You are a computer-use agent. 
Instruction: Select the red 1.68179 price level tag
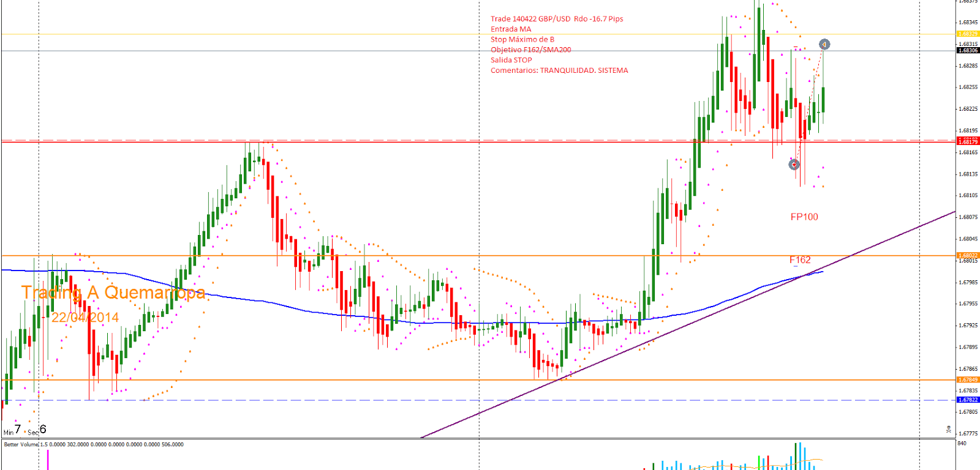[x=968, y=141]
